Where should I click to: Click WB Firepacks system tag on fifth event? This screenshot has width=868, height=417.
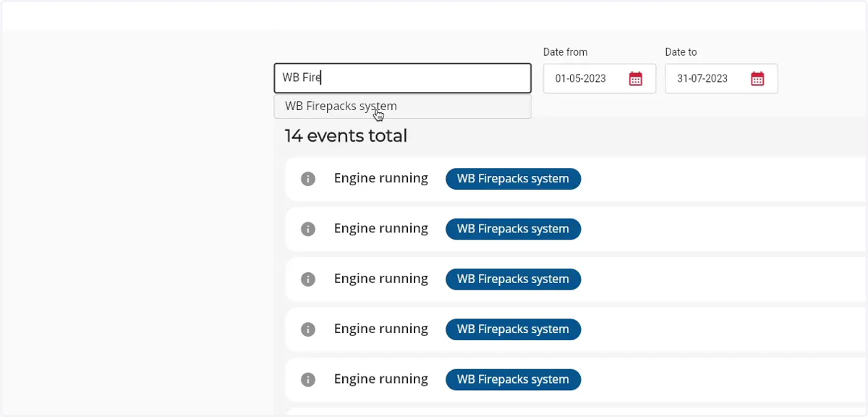pyautogui.click(x=513, y=379)
